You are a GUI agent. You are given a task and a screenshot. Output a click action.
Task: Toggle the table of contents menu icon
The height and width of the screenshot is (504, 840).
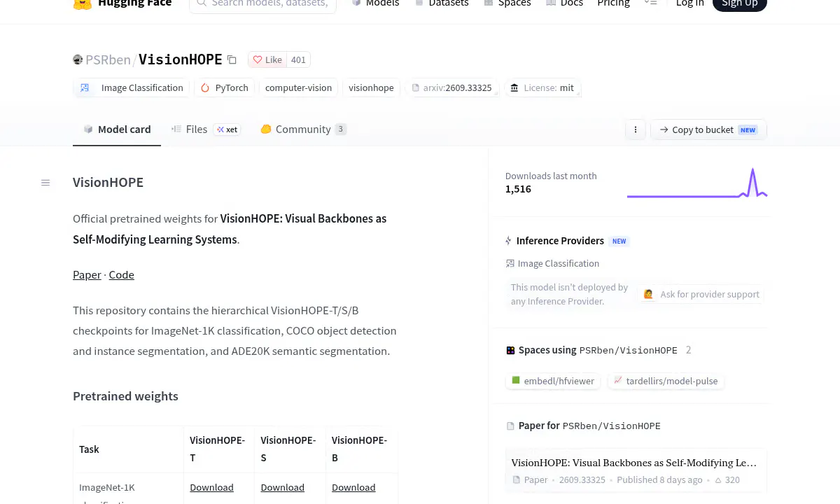click(x=45, y=183)
